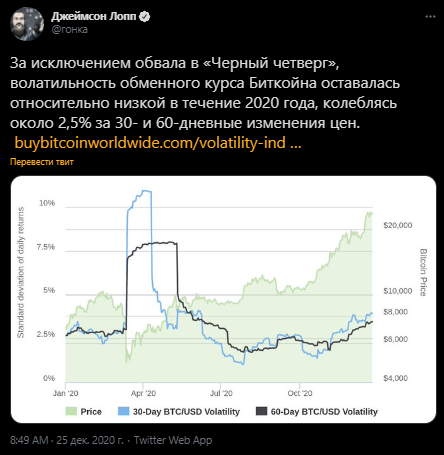Click the black 60-Day Volatility legend swatch
444x455 pixels.
coord(261,411)
